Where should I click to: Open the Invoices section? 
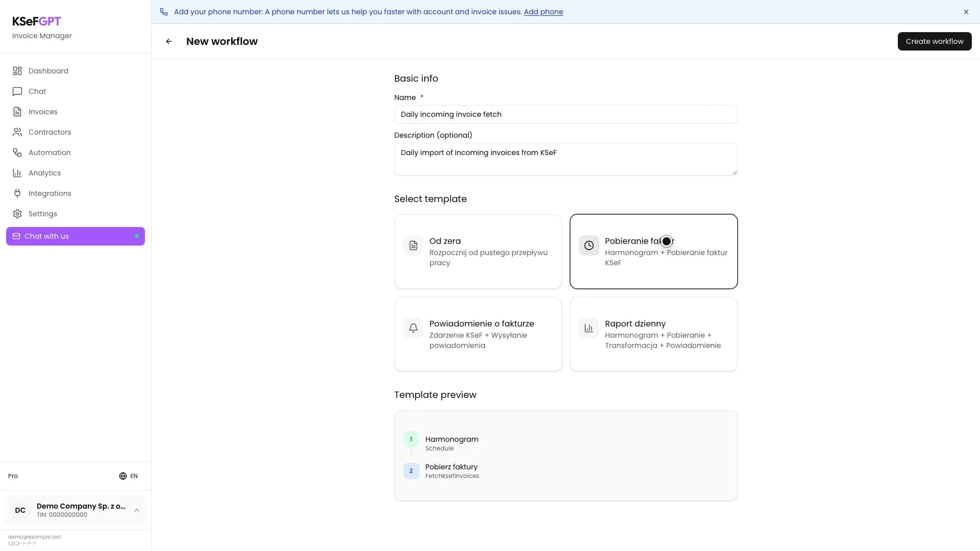click(x=76, y=112)
